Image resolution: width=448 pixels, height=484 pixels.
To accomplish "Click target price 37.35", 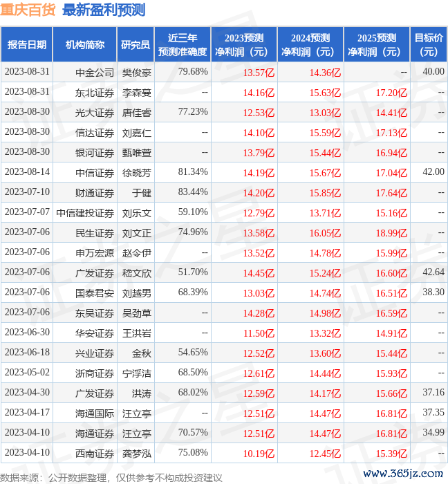I will (433, 413).
